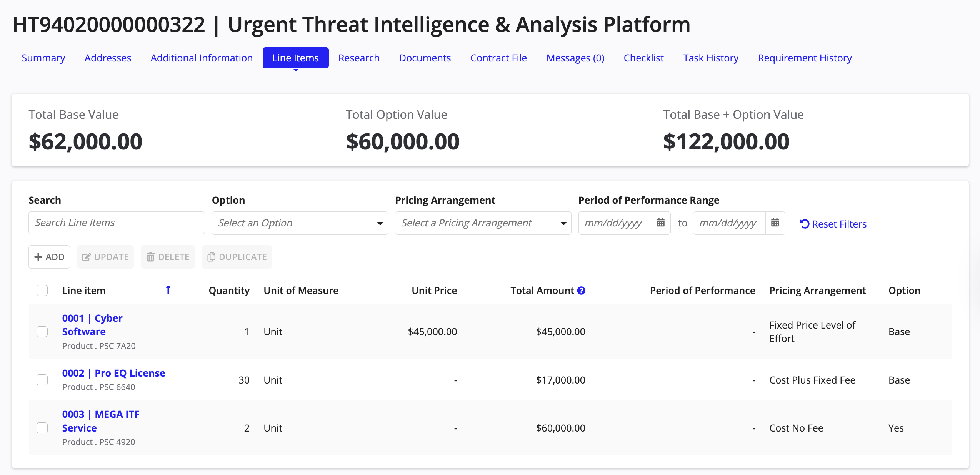Screen dimensions: 980x475
Task: Click the Total Amount help question icon
Action: (581, 291)
